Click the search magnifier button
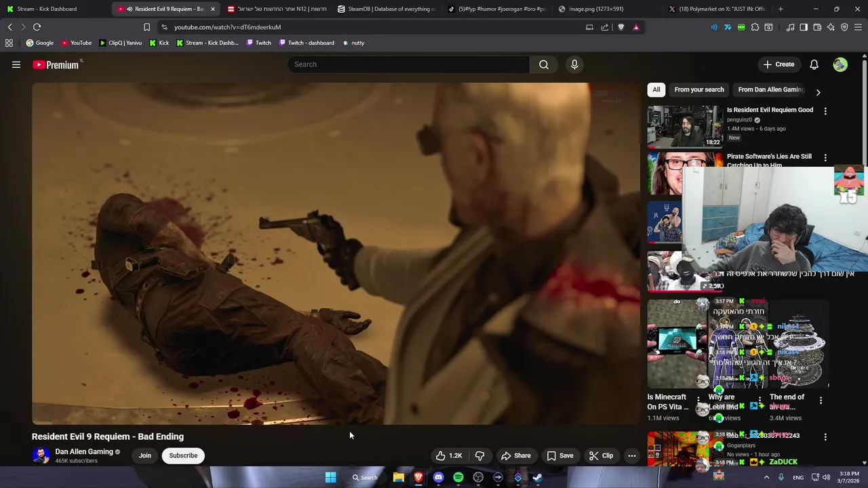Image resolution: width=868 pixels, height=488 pixels. pos(544,64)
